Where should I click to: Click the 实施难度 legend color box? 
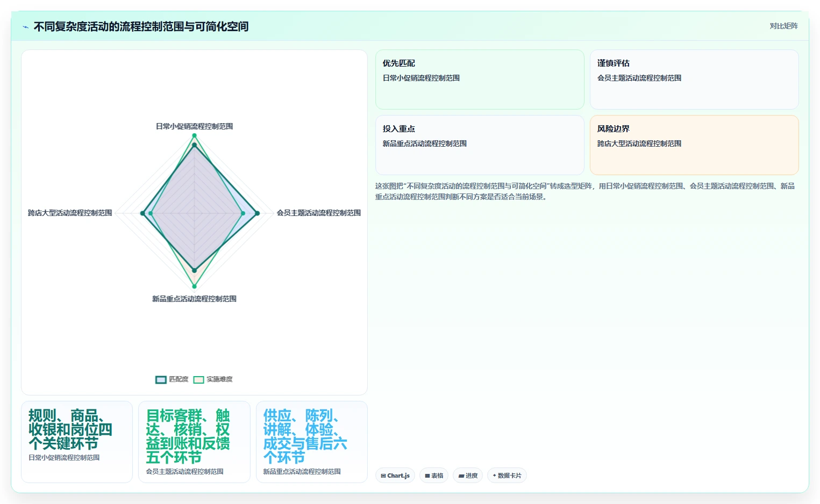pos(199,380)
